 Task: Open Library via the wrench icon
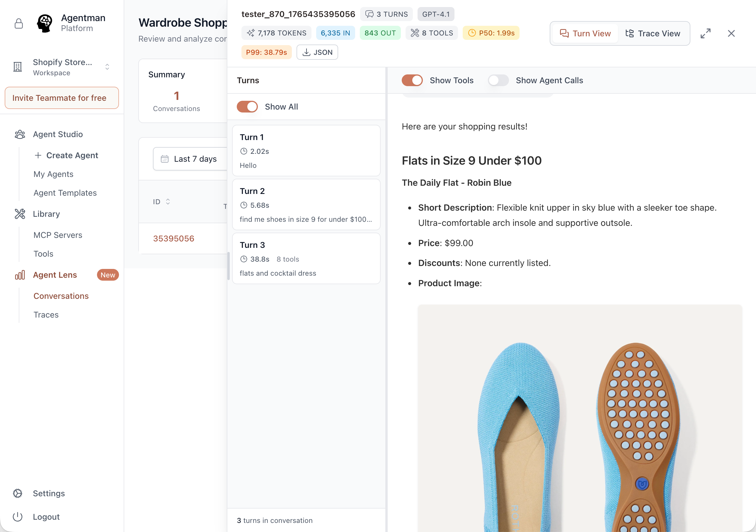[x=20, y=214]
